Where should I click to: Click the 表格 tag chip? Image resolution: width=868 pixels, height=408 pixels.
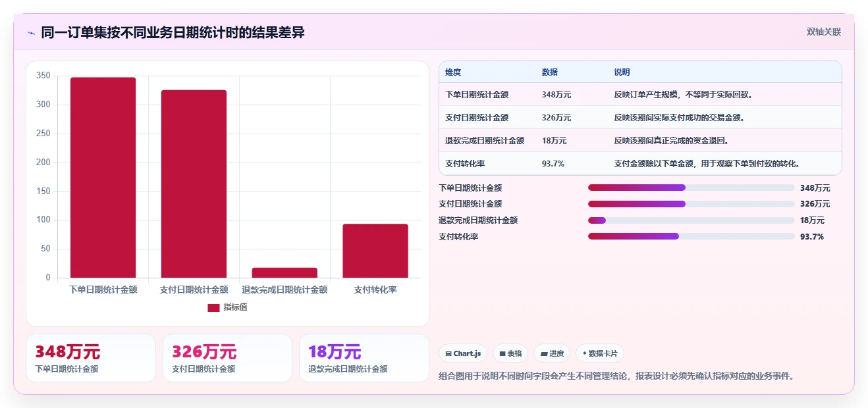pyautogui.click(x=510, y=353)
